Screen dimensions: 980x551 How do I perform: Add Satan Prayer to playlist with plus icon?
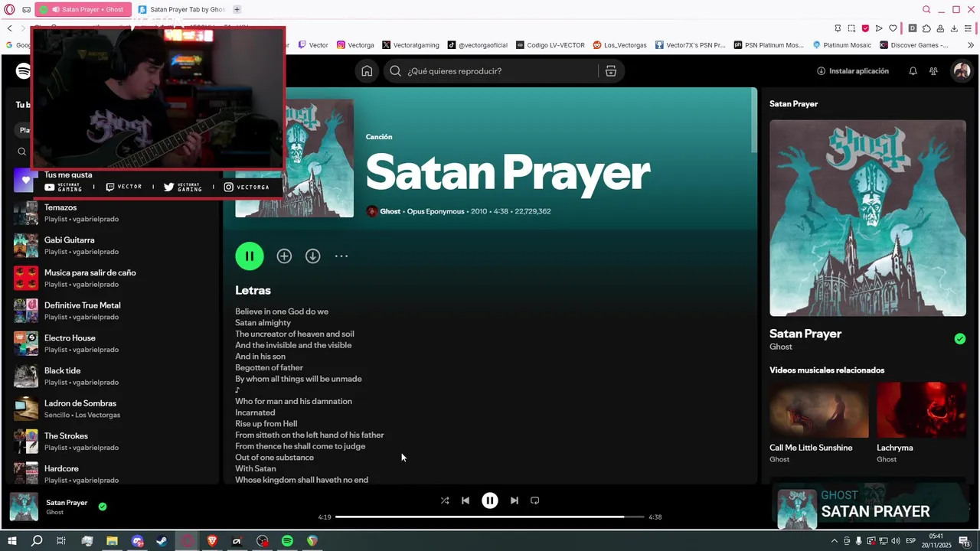[x=284, y=256]
